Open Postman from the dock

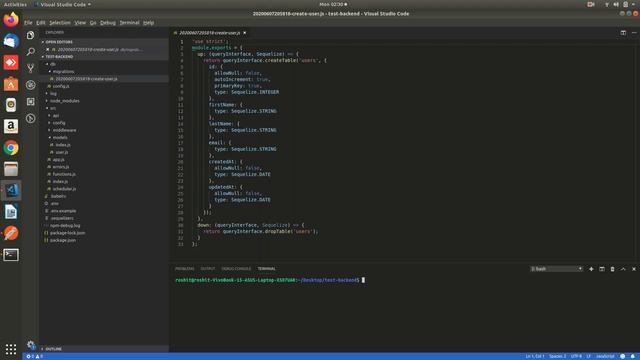coord(11,233)
